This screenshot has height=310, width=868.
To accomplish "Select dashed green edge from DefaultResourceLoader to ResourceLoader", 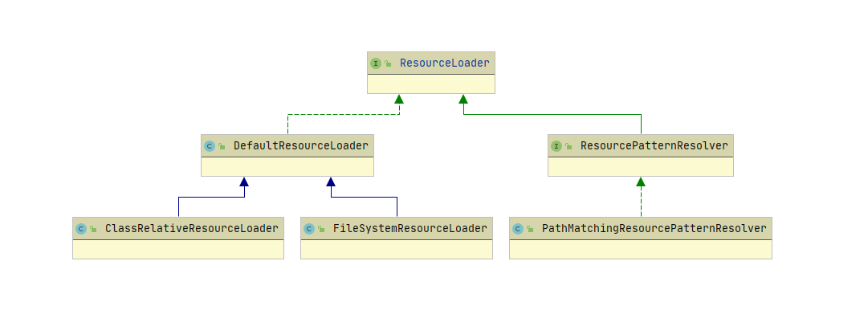I will 343,115.
